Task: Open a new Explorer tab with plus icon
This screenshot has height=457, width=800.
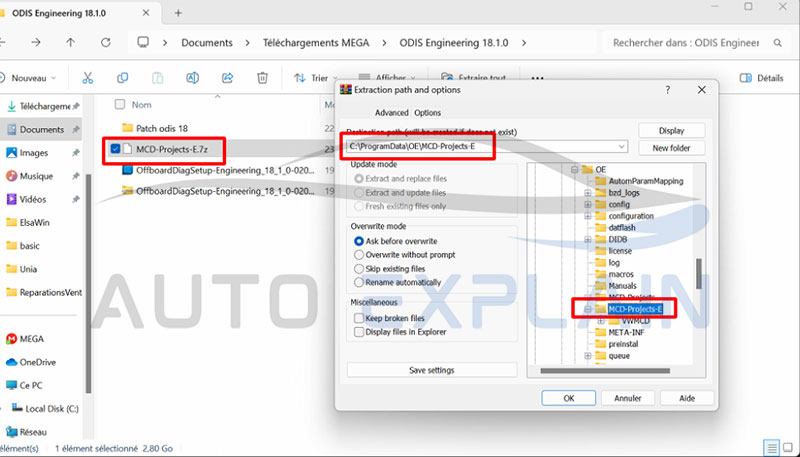Action: click(x=178, y=13)
